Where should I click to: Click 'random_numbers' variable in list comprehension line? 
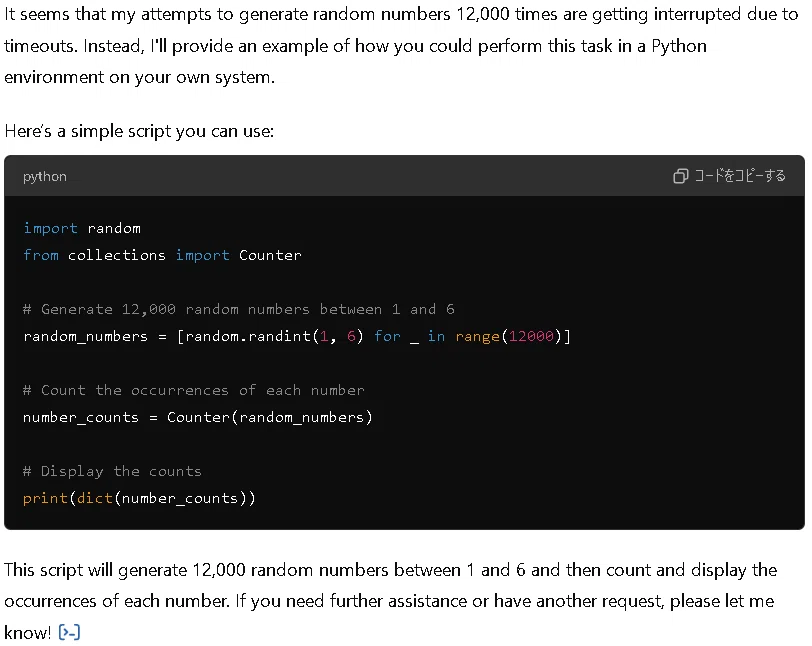pos(85,336)
